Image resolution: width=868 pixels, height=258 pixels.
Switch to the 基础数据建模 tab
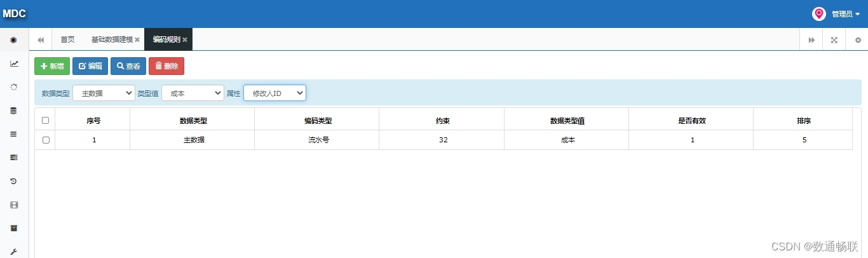pyautogui.click(x=112, y=39)
